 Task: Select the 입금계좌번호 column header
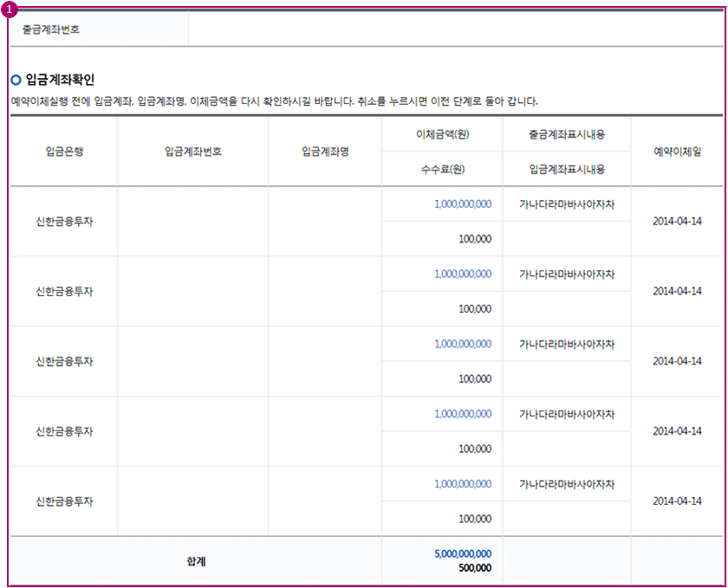[192, 152]
